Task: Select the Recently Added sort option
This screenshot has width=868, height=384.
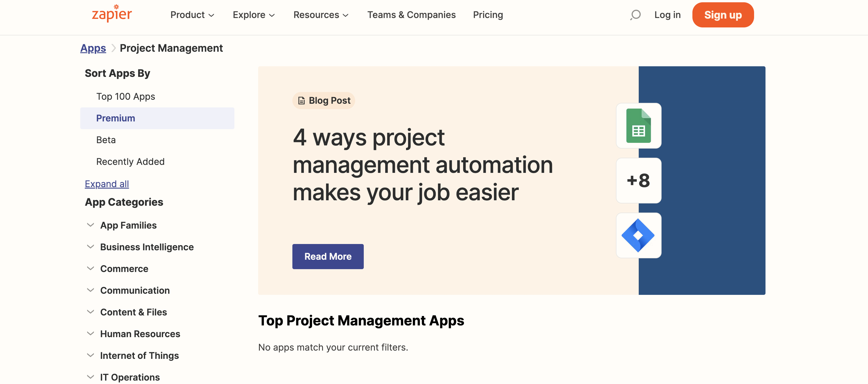Action: (x=130, y=161)
